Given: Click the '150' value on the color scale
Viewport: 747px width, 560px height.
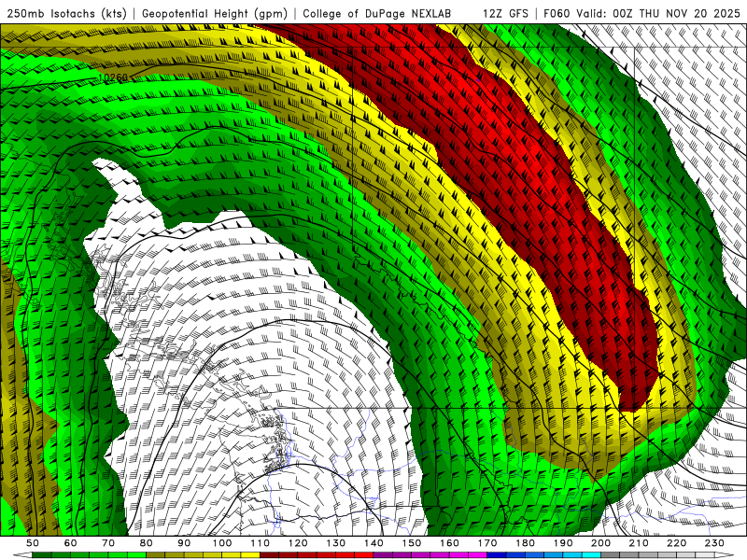Looking at the screenshot, I should [x=411, y=543].
